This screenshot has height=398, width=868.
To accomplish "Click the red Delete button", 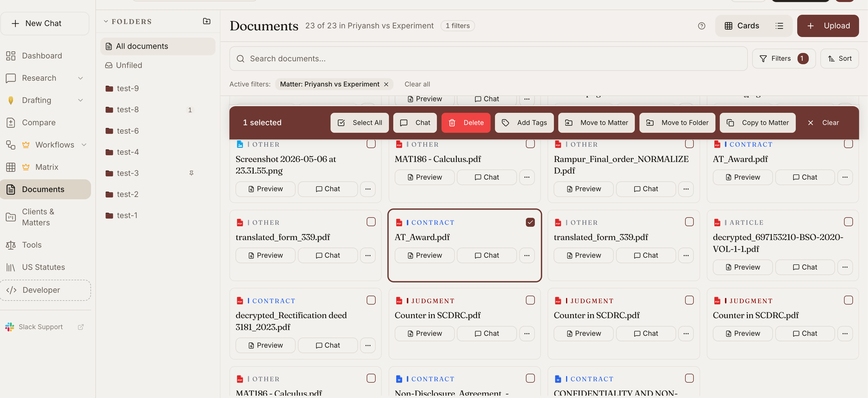I will click(466, 123).
